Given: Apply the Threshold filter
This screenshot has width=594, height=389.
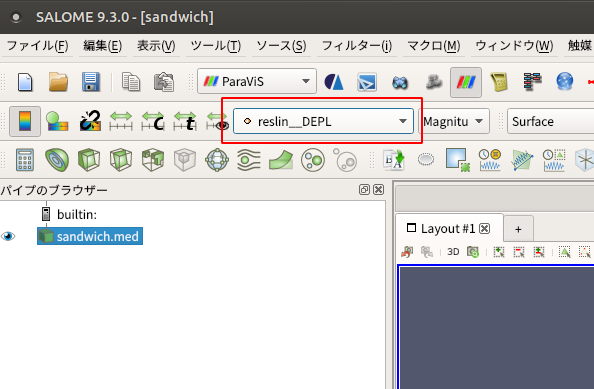Looking at the screenshot, I should 153,160.
